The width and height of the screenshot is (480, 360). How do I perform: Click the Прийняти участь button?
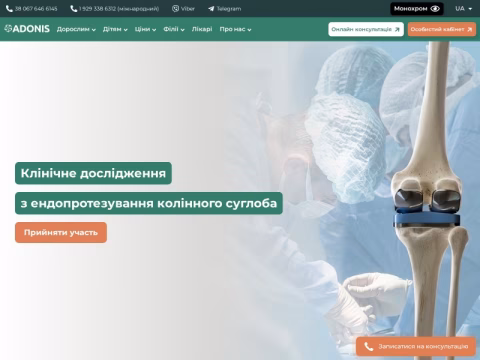pyautogui.click(x=61, y=232)
